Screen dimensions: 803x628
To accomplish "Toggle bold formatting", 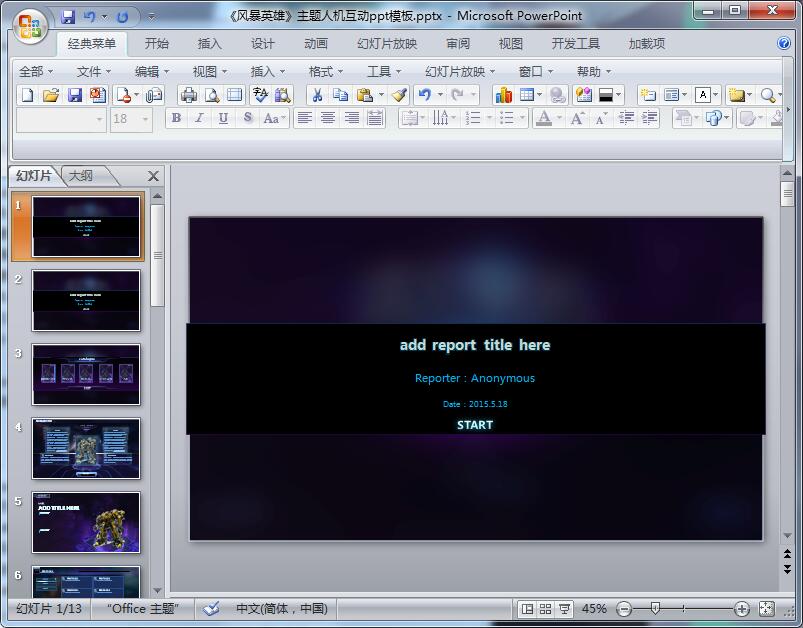I will click(x=176, y=118).
